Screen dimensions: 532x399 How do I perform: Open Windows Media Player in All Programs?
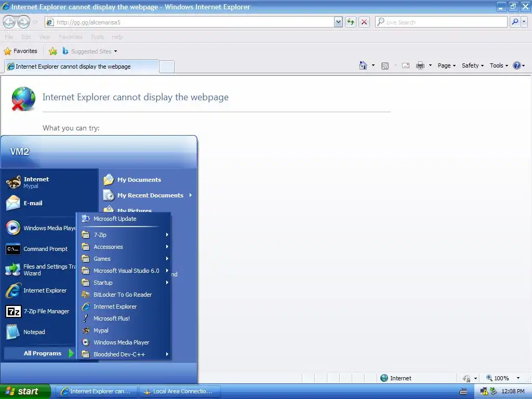click(x=124, y=342)
